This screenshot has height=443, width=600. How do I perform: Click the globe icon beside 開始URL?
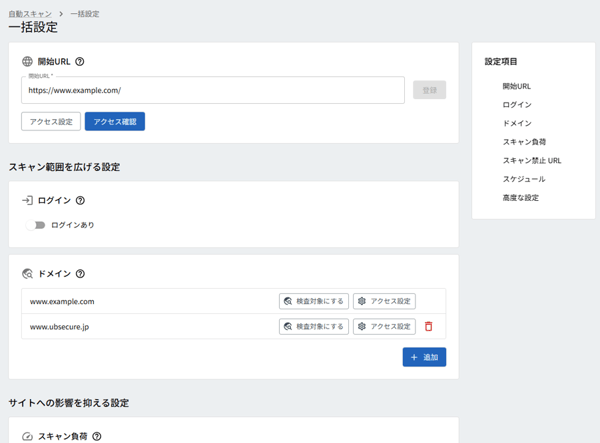point(27,62)
